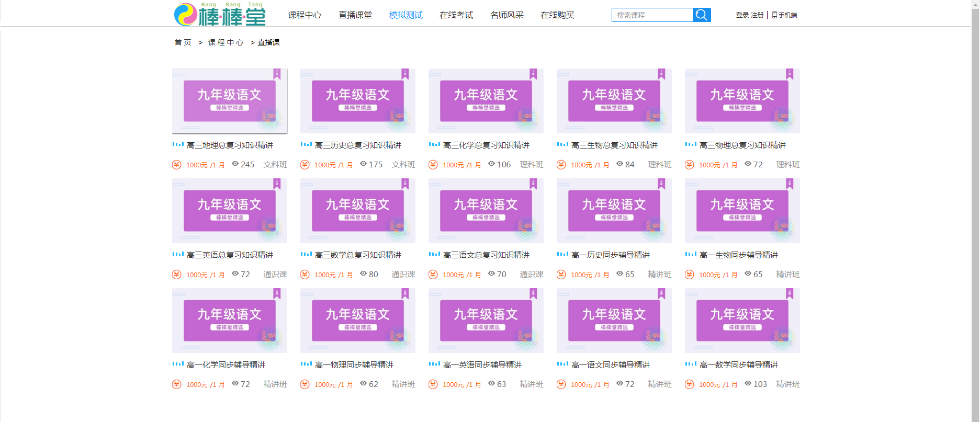Open the 手机端 link

coord(787,15)
